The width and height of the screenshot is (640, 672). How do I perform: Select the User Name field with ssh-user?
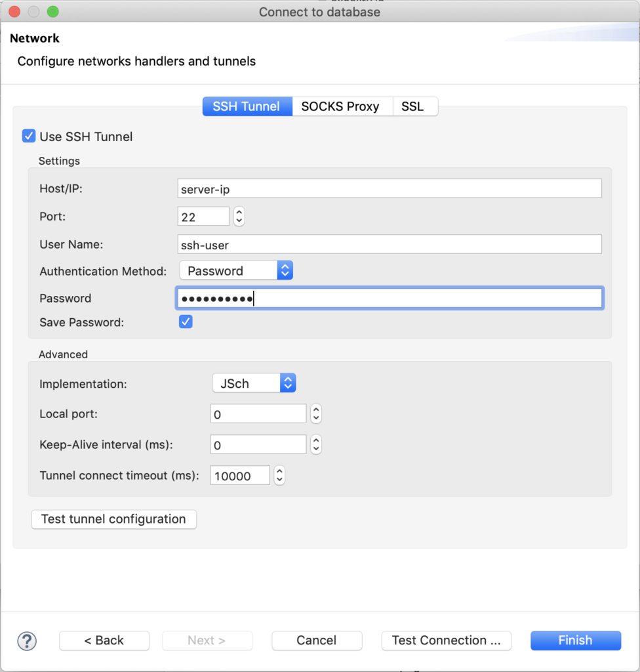click(x=390, y=243)
